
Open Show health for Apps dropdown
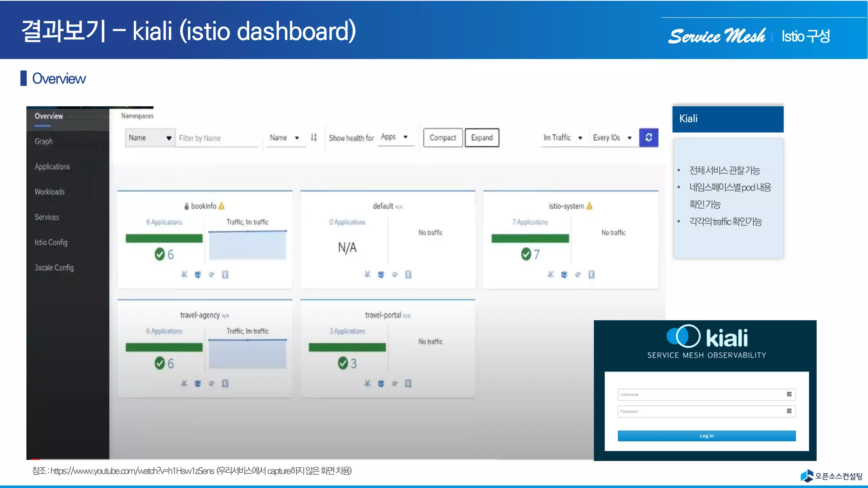click(395, 137)
